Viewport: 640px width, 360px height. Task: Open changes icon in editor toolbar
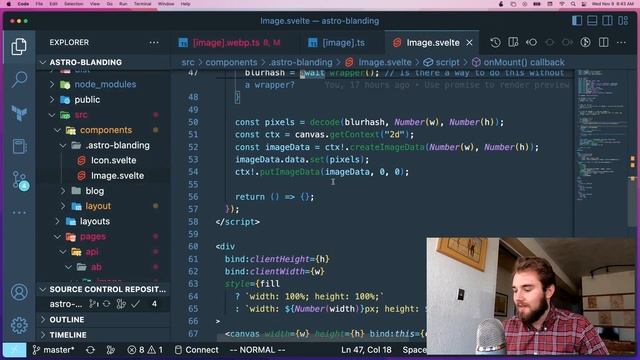coord(513,42)
